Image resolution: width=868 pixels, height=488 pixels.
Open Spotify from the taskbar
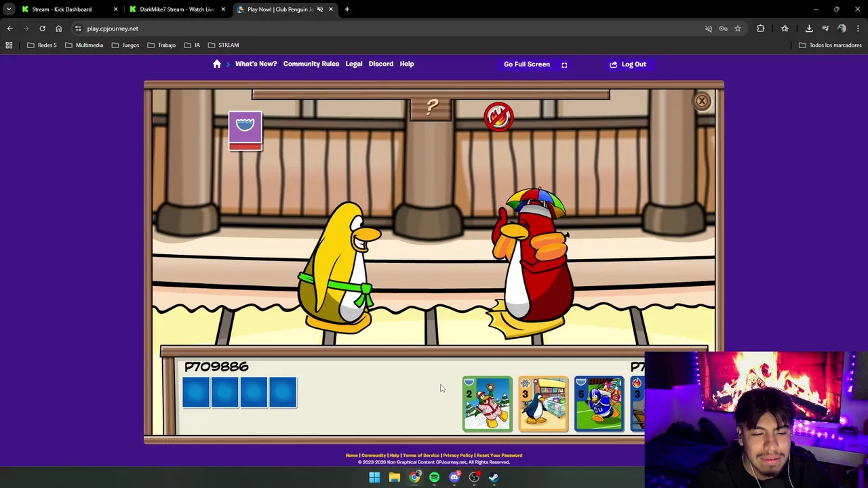point(434,477)
